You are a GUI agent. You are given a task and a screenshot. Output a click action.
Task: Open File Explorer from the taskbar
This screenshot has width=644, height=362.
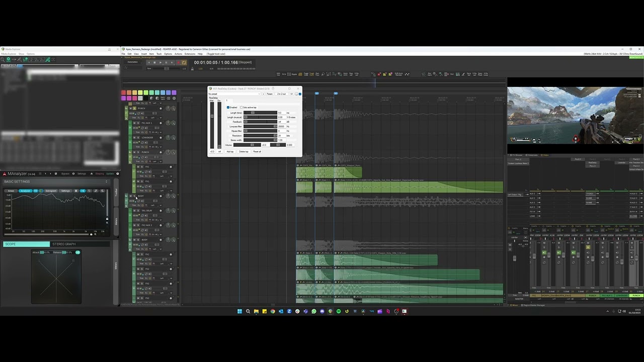[256, 311]
